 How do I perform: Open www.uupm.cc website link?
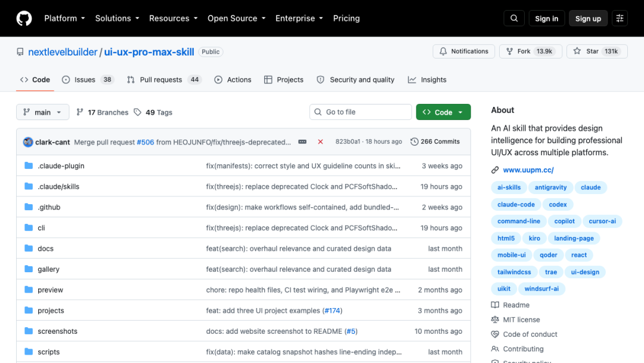coord(528,170)
